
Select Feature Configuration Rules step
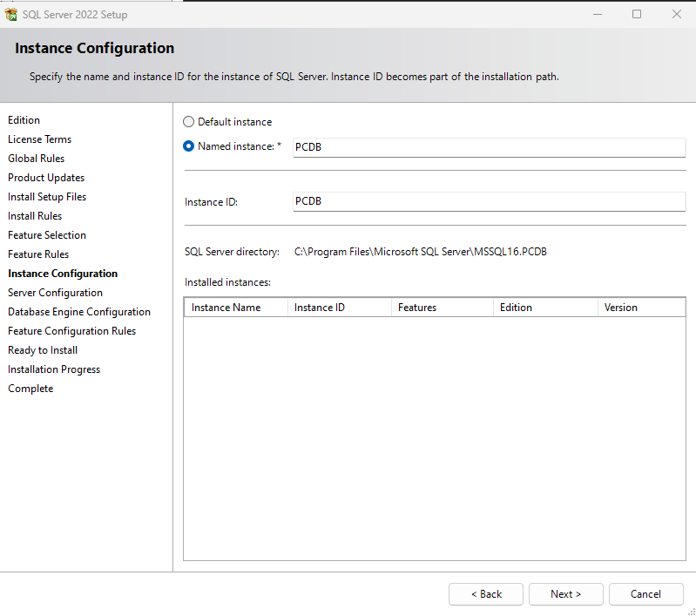[x=72, y=331]
